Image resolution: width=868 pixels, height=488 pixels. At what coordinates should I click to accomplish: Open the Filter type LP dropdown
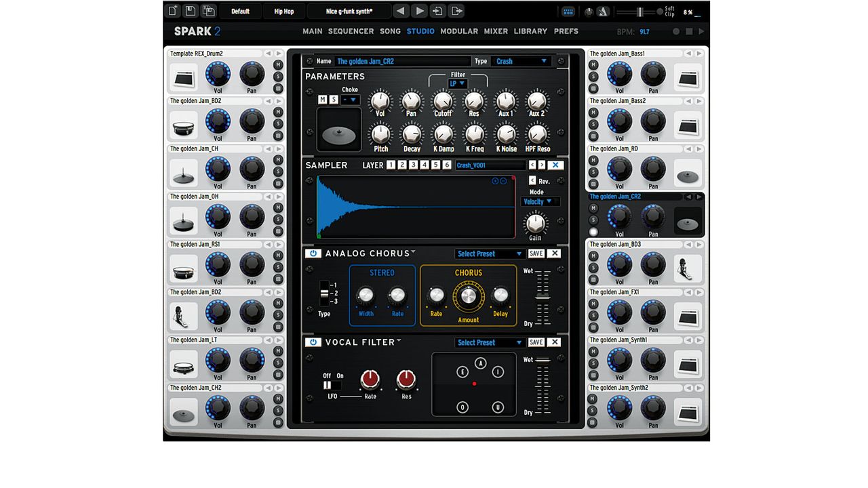pyautogui.click(x=458, y=83)
